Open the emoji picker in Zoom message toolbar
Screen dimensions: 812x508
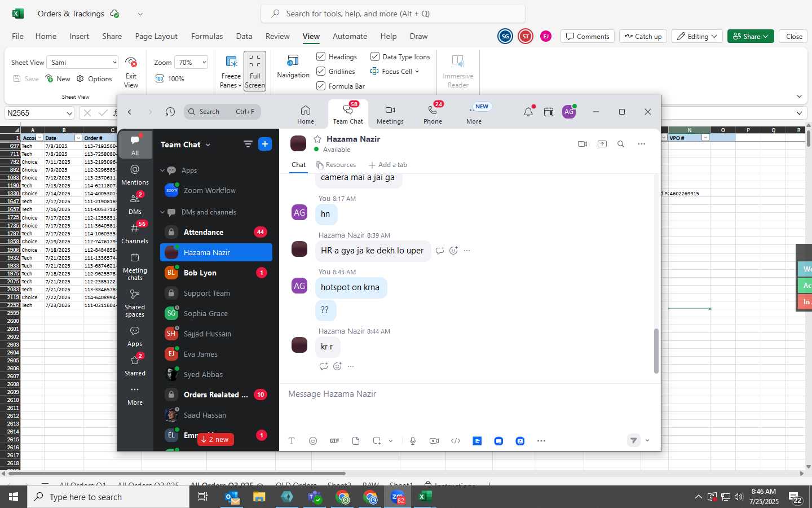point(313,441)
